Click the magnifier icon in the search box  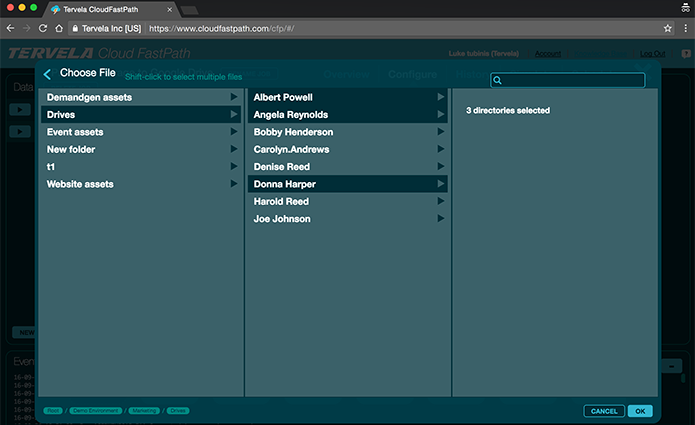[x=498, y=80]
